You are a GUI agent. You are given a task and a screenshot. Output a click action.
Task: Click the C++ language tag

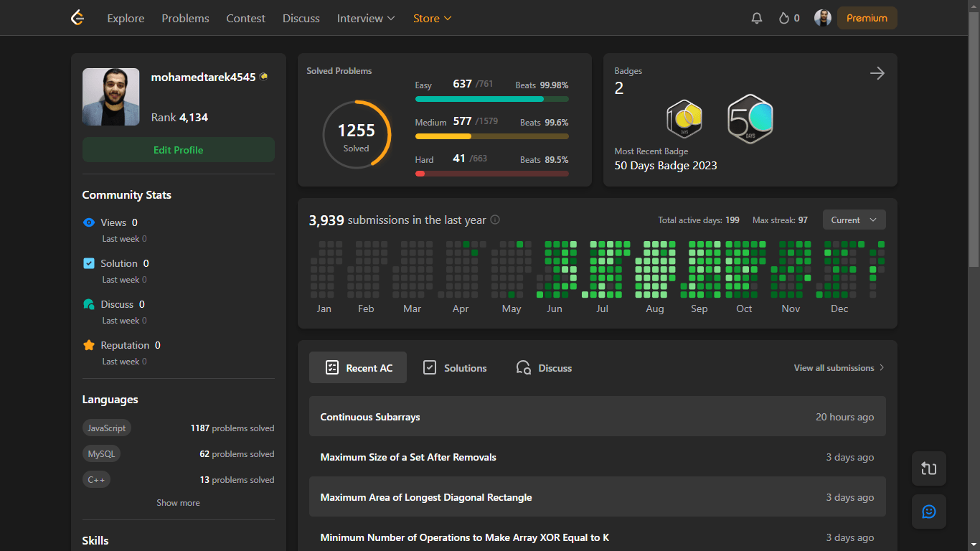tap(96, 480)
